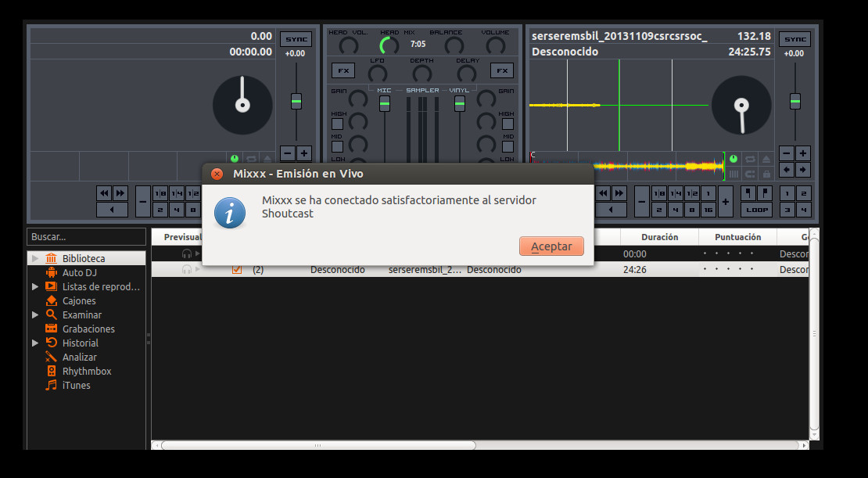This screenshot has height=478, width=868.
Task: Toggle the played checkbox for second track
Action: point(237,269)
